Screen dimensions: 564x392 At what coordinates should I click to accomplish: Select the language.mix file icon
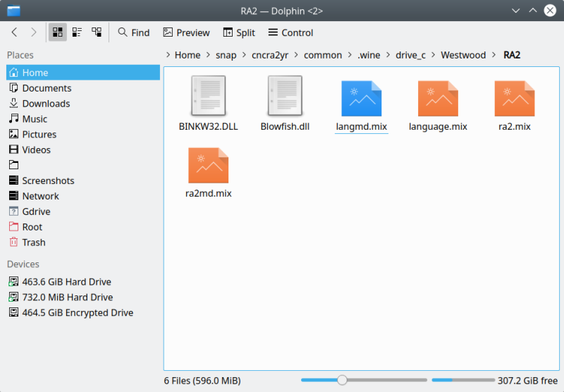tap(438, 99)
